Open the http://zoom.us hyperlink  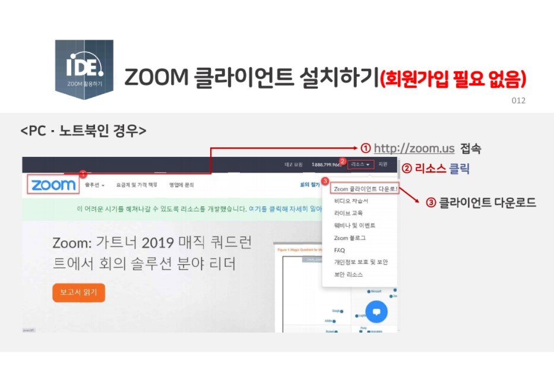point(414,148)
